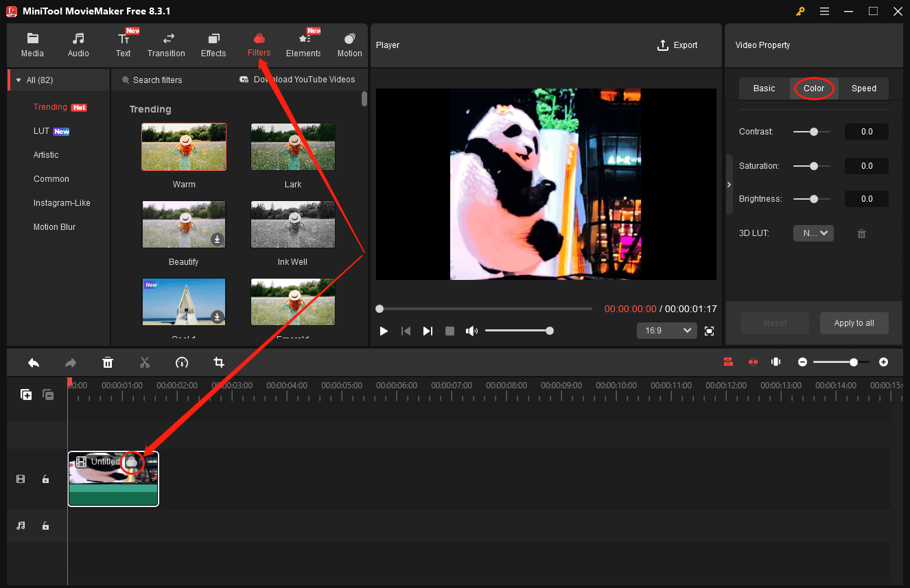Select the Audio library icon
910x588 pixels.
tap(78, 44)
